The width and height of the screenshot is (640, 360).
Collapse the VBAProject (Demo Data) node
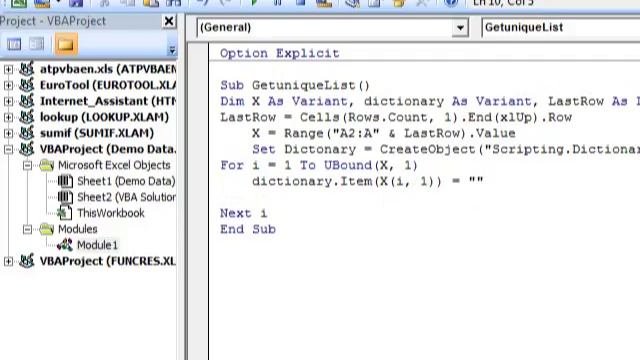8,149
